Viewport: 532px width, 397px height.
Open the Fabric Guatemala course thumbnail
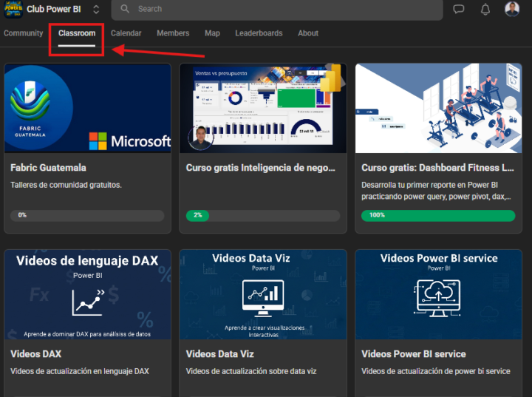pyautogui.click(x=87, y=108)
